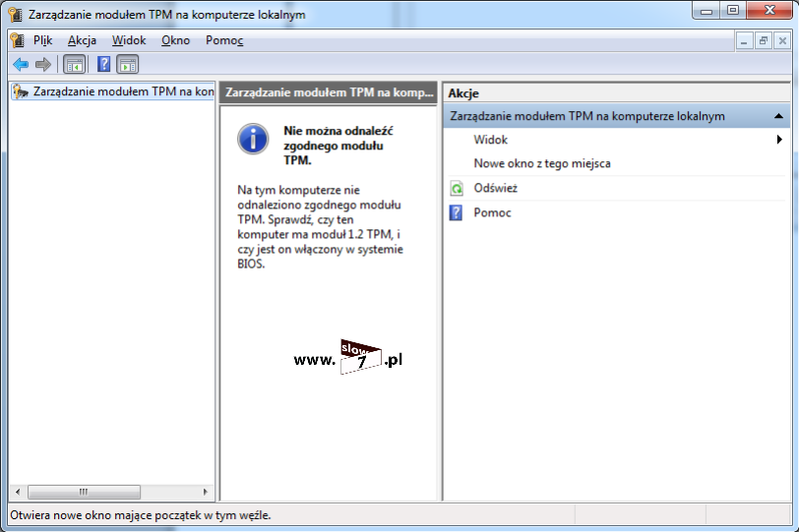799x532 pixels.
Task: Click center pane header Zarządzanie modułem TPM na komp...
Action: (329, 92)
